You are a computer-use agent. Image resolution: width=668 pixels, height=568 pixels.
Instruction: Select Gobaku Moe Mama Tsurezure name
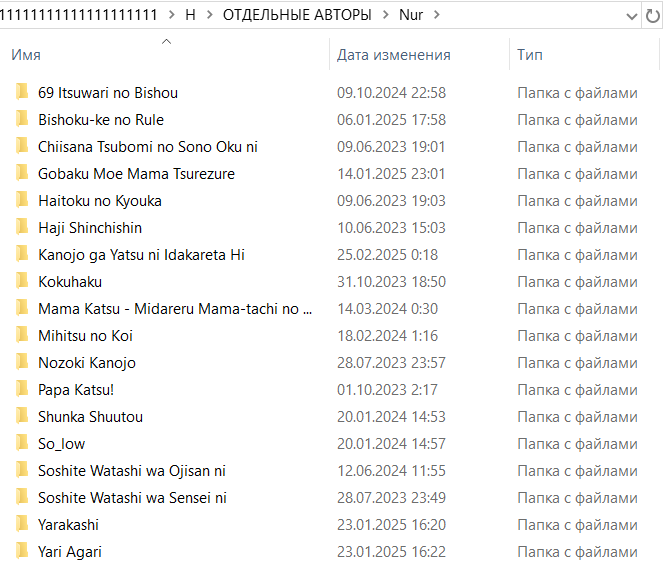click(x=136, y=174)
